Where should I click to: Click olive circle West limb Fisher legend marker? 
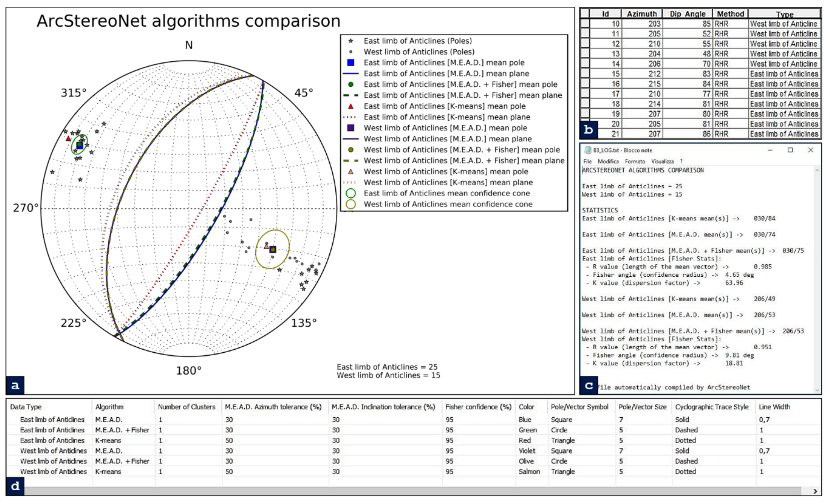point(351,150)
